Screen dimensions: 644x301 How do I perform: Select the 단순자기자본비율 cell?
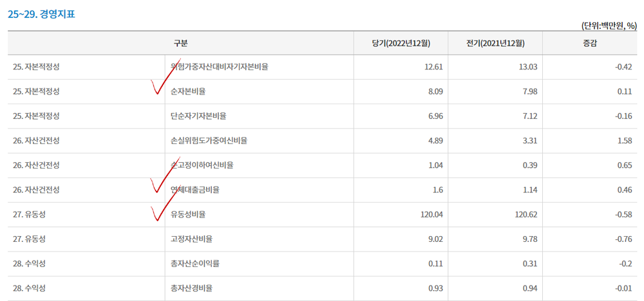(198, 116)
